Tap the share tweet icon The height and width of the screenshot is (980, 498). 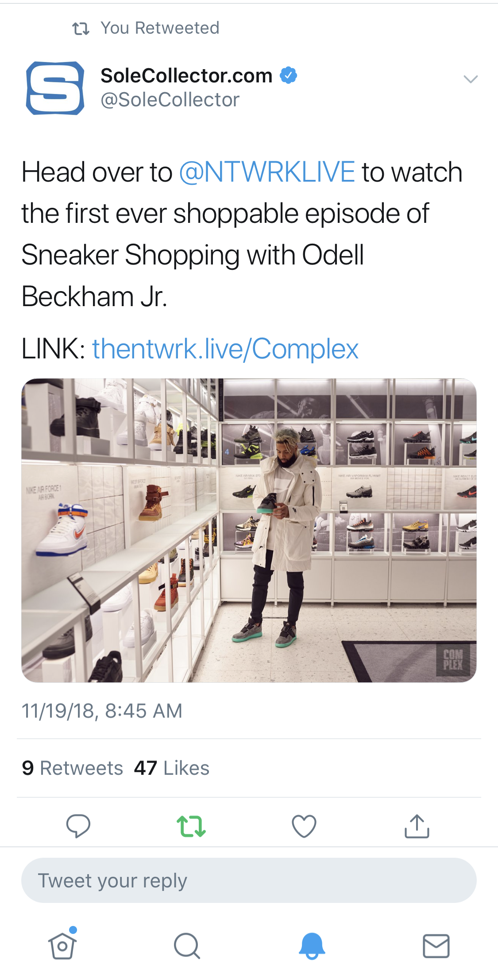tap(417, 826)
